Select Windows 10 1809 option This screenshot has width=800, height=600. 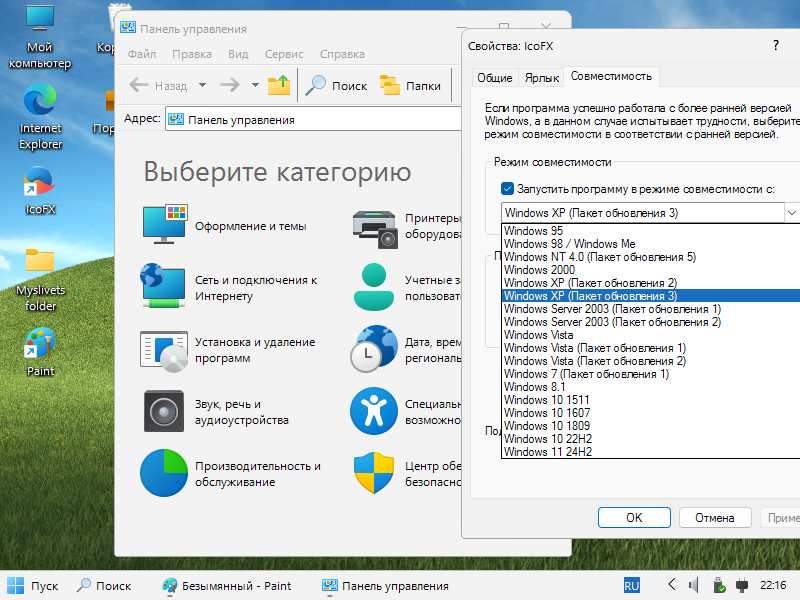651,426
